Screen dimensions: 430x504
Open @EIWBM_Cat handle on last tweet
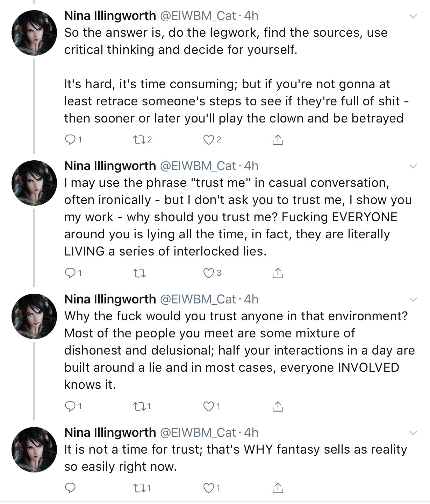pyautogui.click(x=198, y=433)
